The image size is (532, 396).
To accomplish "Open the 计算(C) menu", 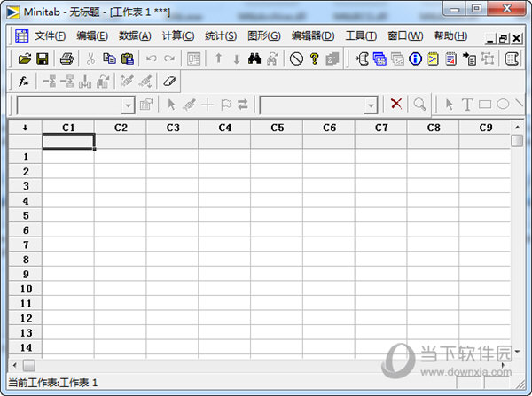I will 178,35.
